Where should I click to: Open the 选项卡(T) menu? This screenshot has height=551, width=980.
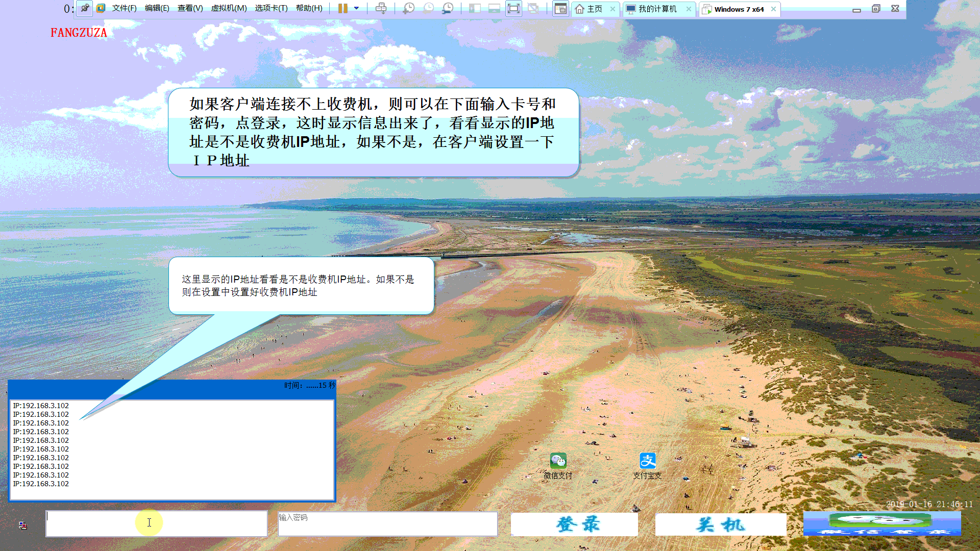(x=271, y=8)
